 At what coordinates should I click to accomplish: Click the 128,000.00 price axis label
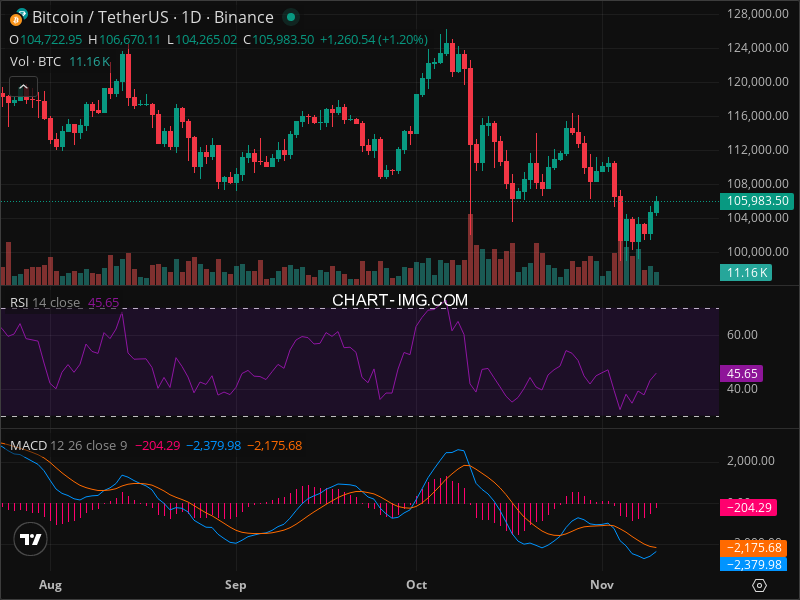pyautogui.click(x=752, y=13)
